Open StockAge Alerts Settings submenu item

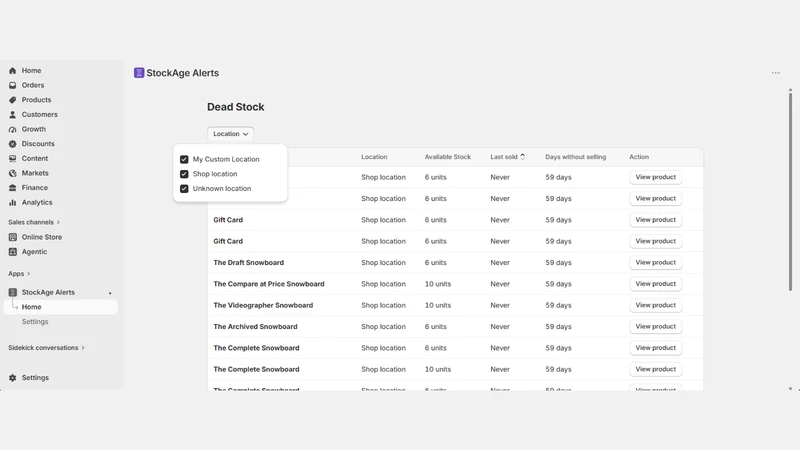click(35, 322)
